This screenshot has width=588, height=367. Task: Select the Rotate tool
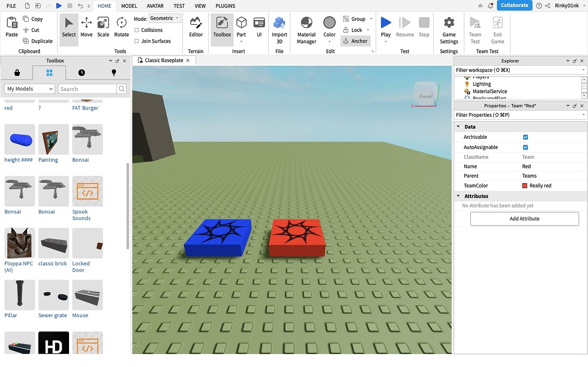point(121,27)
